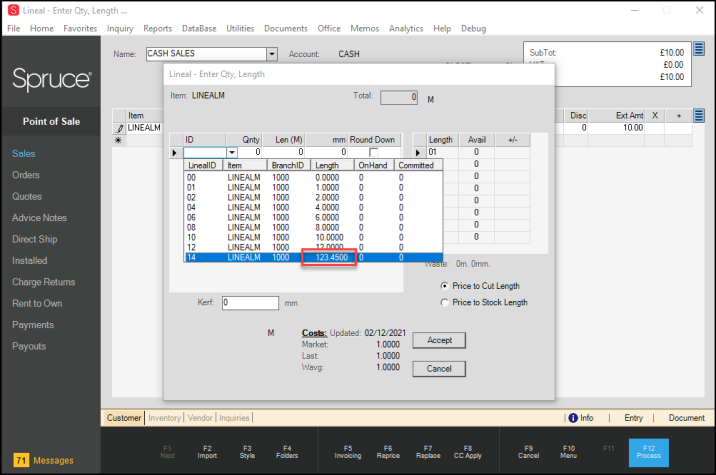Open the Utilities menu
Screen dimensions: 716x475
point(240,28)
